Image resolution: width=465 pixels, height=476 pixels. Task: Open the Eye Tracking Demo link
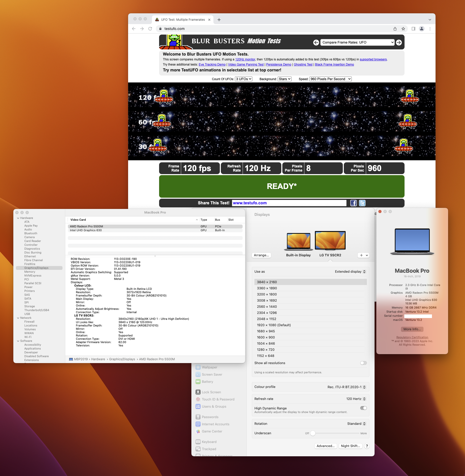[x=212, y=65]
